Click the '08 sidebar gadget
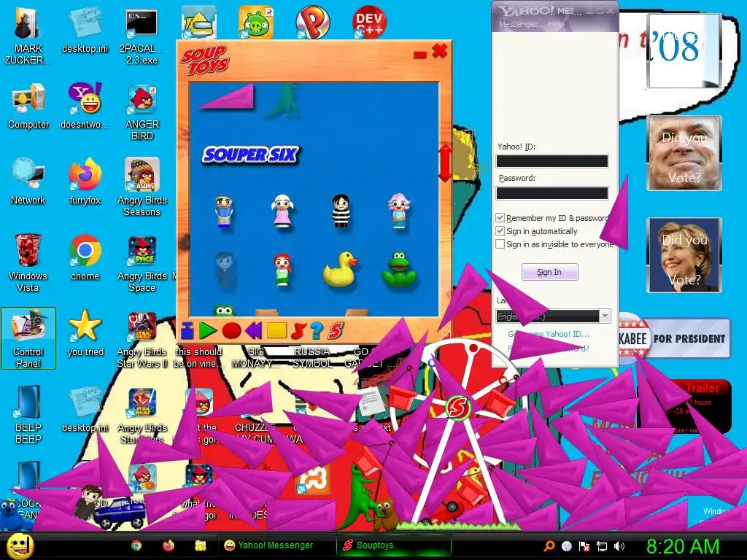Screen dimensions: 747x560 click(683, 50)
